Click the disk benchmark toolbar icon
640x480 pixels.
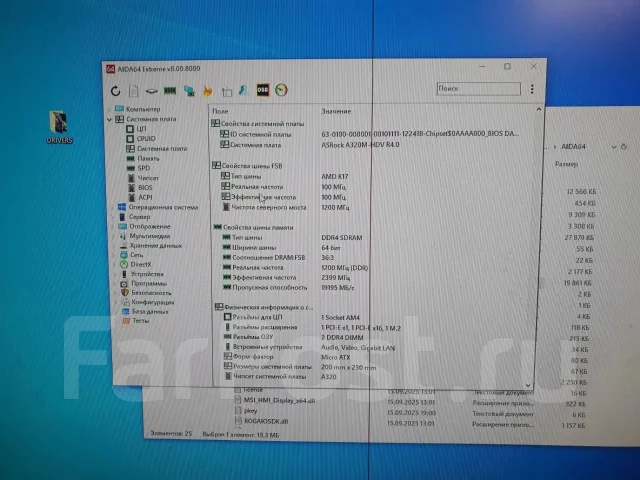click(151, 91)
